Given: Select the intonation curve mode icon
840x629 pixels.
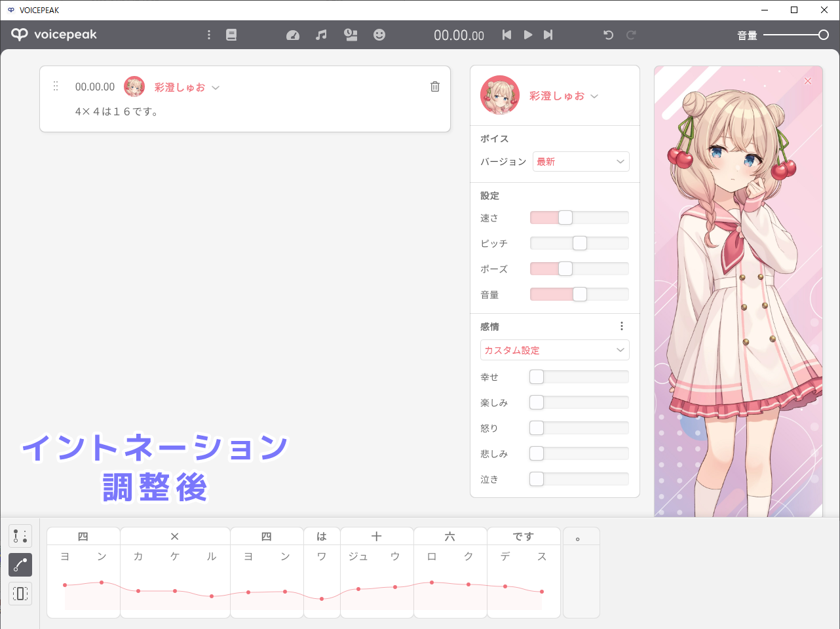Looking at the screenshot, I should click(20, 565).
